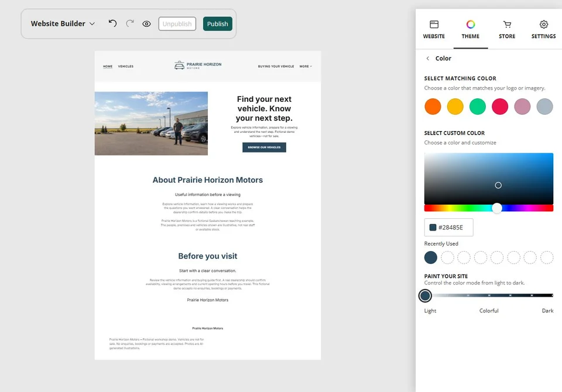
Task: Select the dark blue recently used color
Action: pos(430,257)
